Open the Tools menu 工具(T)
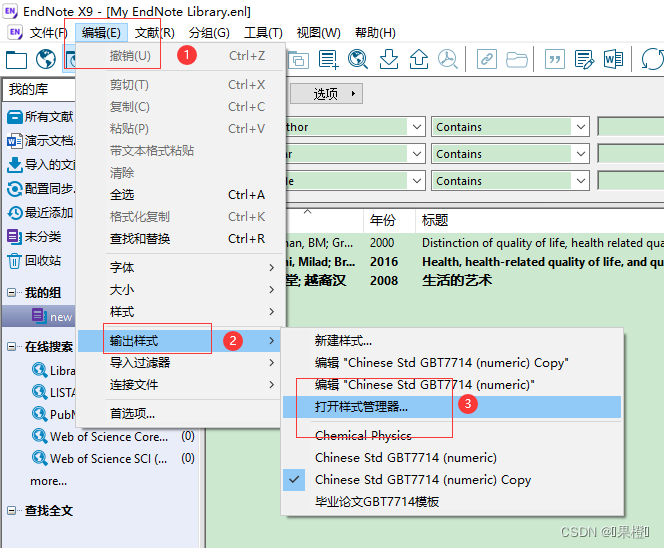Image resolution: width=664 pixels, height=548 pixels. tap(263, 33)
